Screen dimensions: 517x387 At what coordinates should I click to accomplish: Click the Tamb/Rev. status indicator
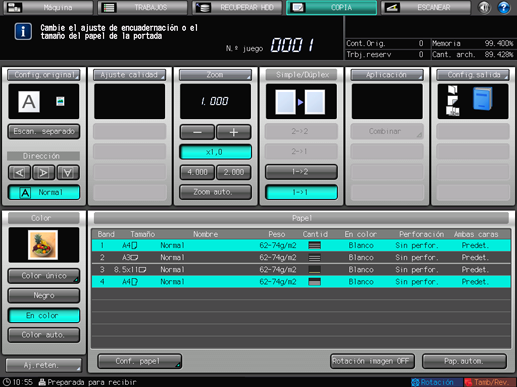click(x=490, y=382)
